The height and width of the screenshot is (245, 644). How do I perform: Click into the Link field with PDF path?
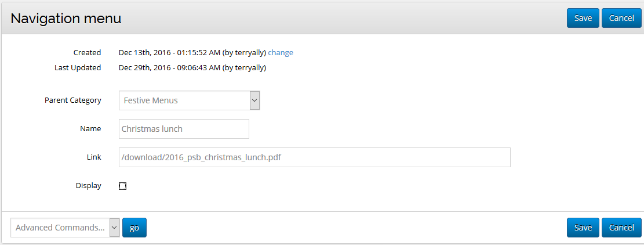click(x=314, y=157)
